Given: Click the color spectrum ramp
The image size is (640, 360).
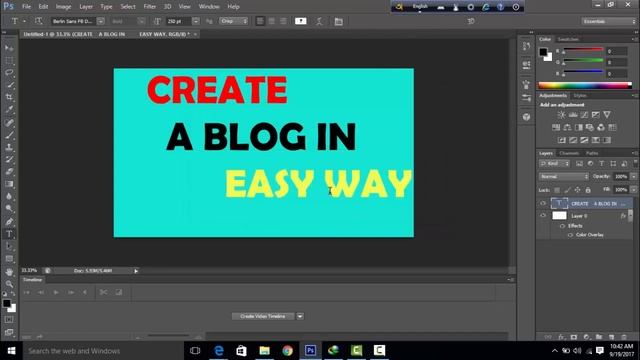Looking at the screenshot, I should pyautogui.click(x=585, y=85).
